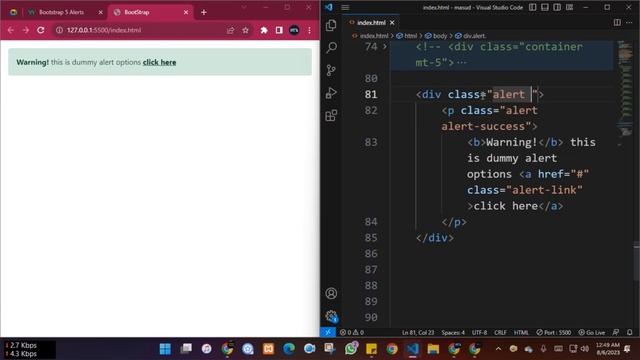
Task: Split the editor to the right
Action: click(617, 22)
